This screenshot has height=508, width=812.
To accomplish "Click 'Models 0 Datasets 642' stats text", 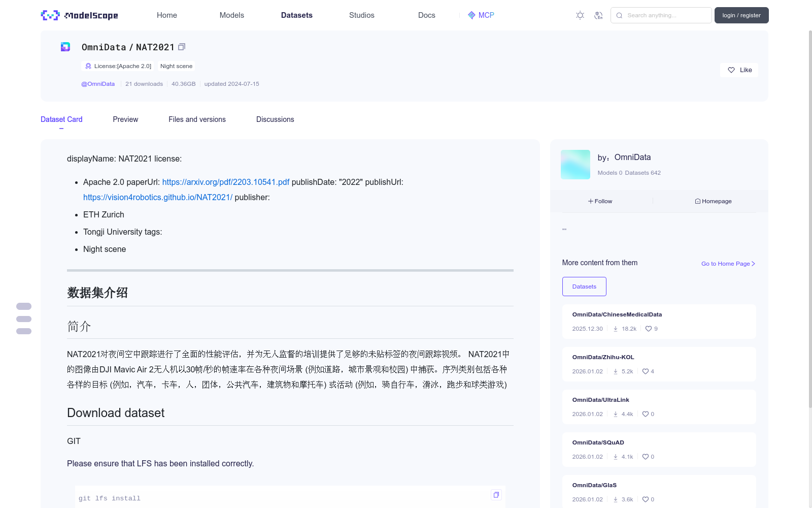I will (629, 173).
